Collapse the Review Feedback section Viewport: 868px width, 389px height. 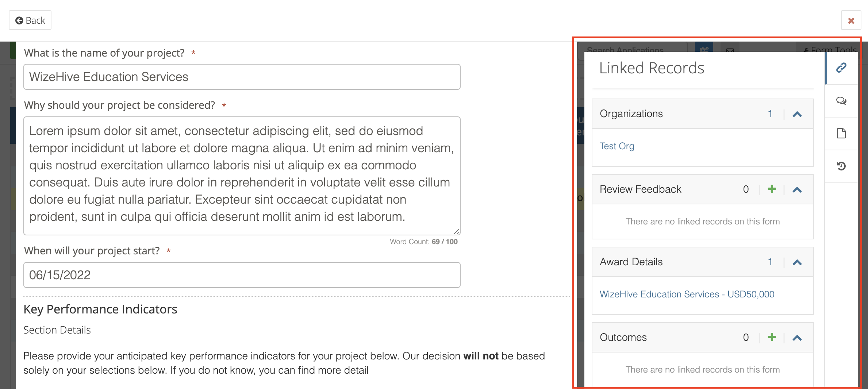(x=798, y=189)
